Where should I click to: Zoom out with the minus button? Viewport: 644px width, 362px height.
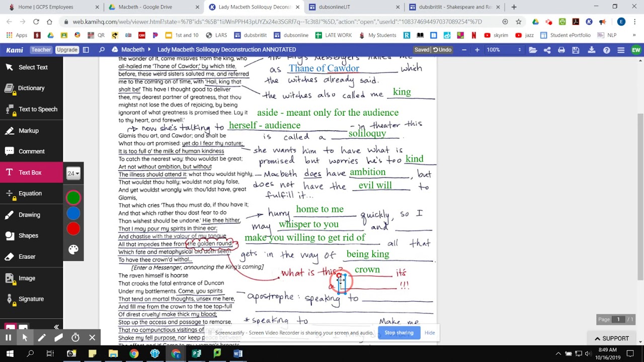(x=464, y=50)
